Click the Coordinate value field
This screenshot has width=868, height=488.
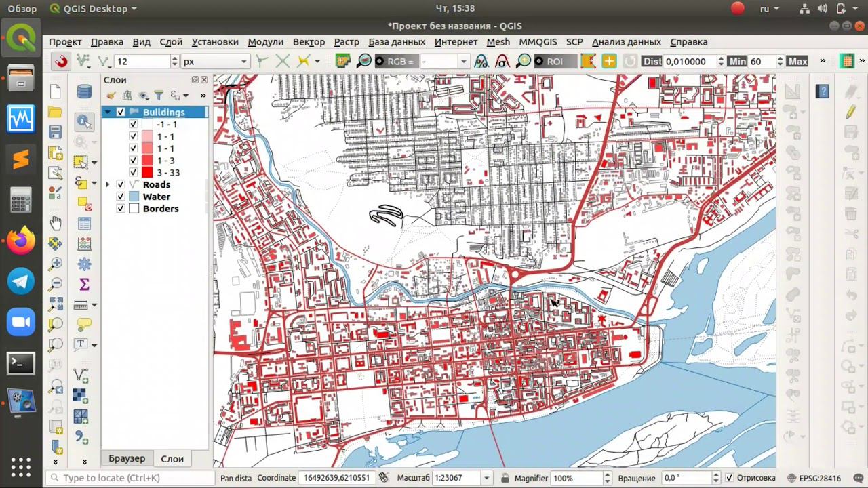pos(336,478)
